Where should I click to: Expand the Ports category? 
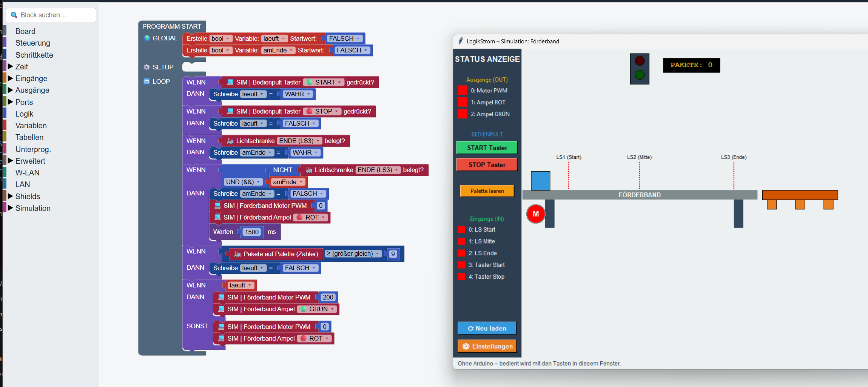11,102
